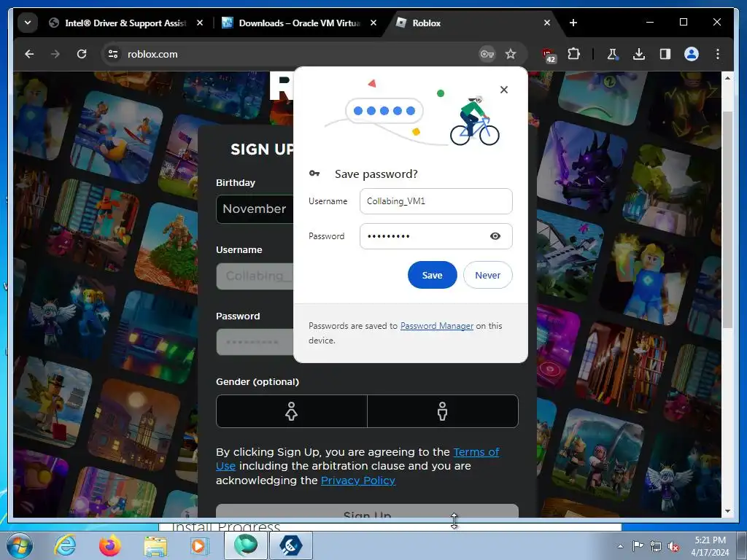747x560 pixels.
Task: Open the Windows Start menu
Action: 20,545
